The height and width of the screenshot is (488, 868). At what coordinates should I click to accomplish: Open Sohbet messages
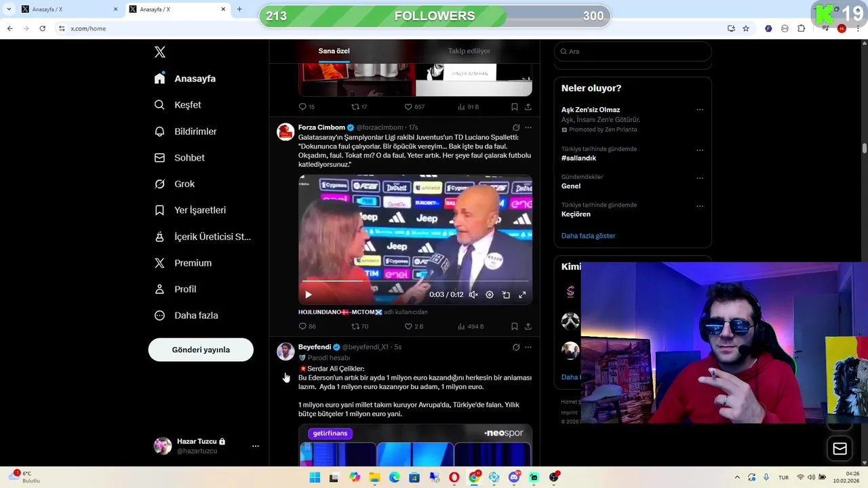coord(179,158)
